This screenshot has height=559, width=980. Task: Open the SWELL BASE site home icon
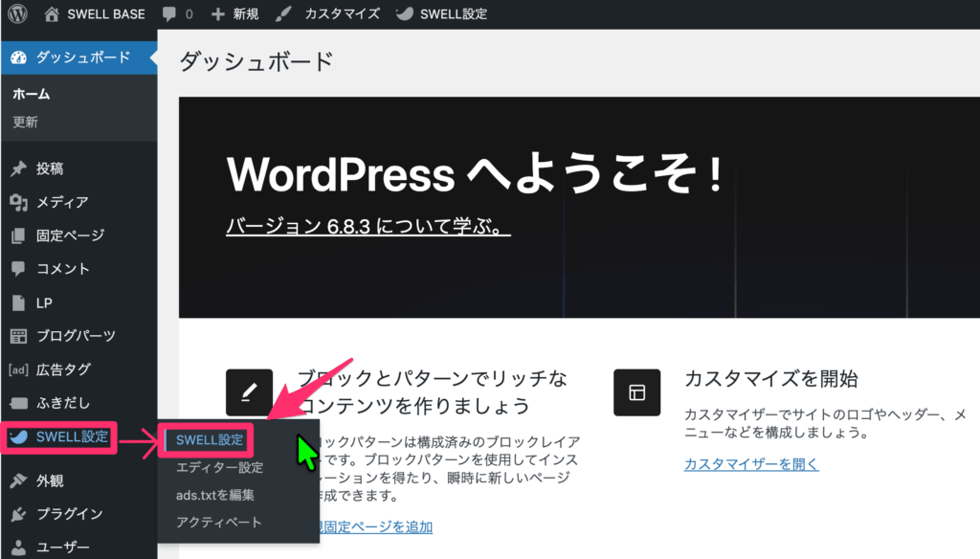(52, 14)
